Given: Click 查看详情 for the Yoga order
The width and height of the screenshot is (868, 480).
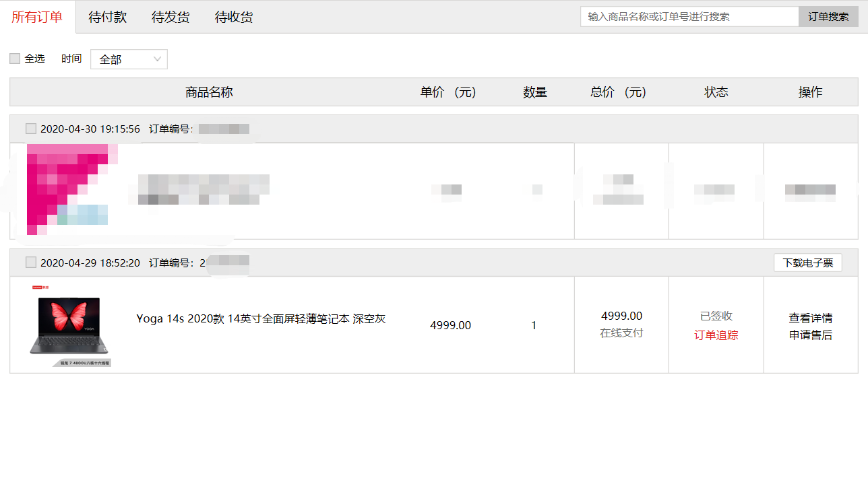Looking at the screenshot, I should click(811, 318).
